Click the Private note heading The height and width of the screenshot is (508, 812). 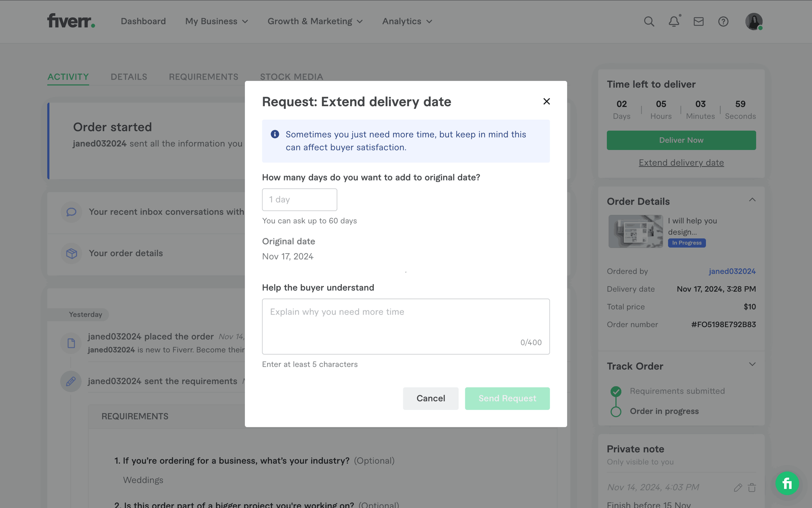(635, 449)
